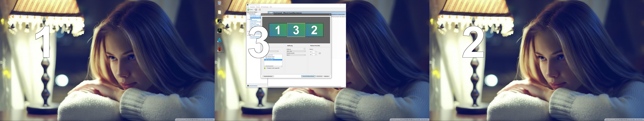Click the add custom resolution icon
The image size is (644, 121).
coord(305,49)
